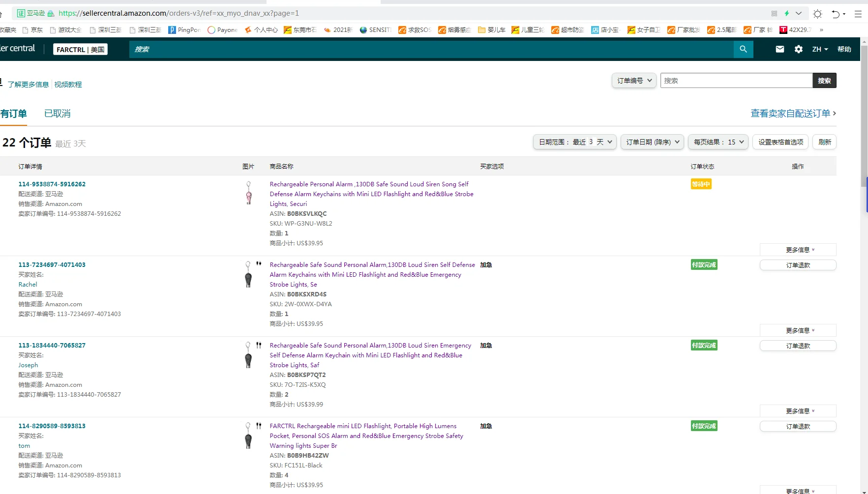Open the settings gear icon
Image resolution: width=868 pixels, height=494 pixels.
[x=798, y=49]
